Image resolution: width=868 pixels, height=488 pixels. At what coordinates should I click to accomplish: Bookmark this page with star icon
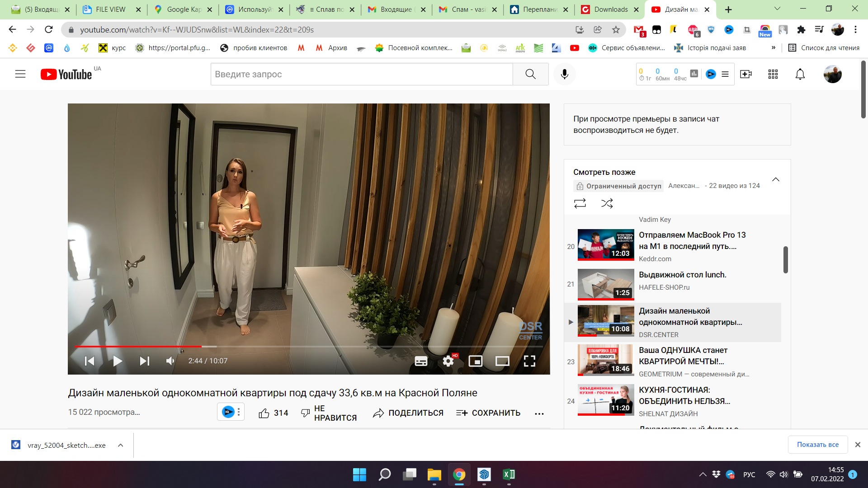tap(616, 30)
